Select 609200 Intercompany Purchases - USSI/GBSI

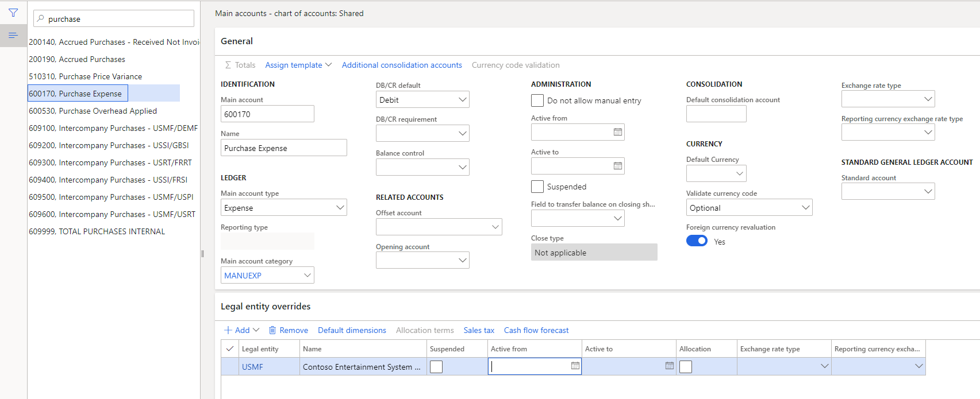point(109,145)
